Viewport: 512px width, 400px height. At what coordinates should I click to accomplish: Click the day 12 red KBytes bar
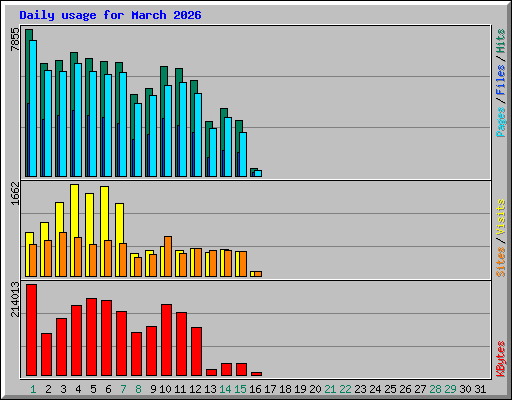coord(196,351)
